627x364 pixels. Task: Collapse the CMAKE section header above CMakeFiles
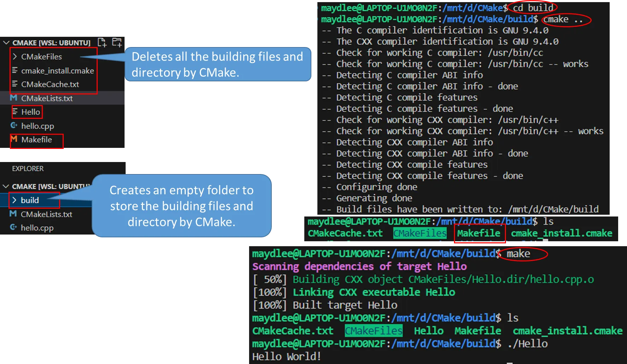tap(6, 43)
